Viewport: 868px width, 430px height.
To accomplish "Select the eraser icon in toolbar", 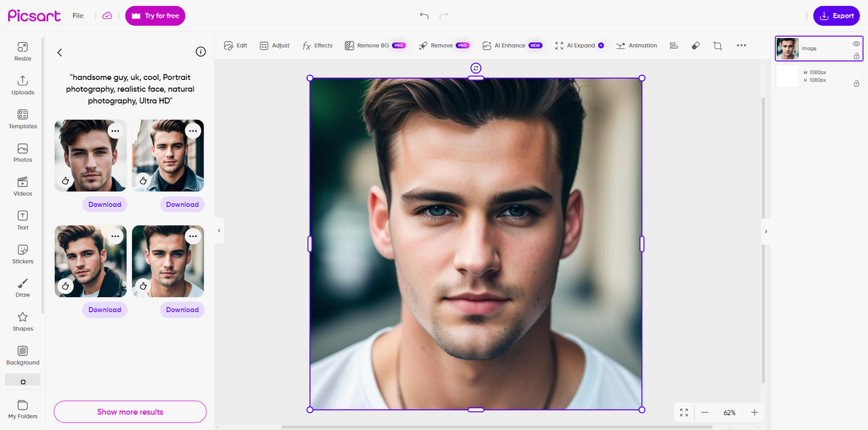I will point(695,45).
